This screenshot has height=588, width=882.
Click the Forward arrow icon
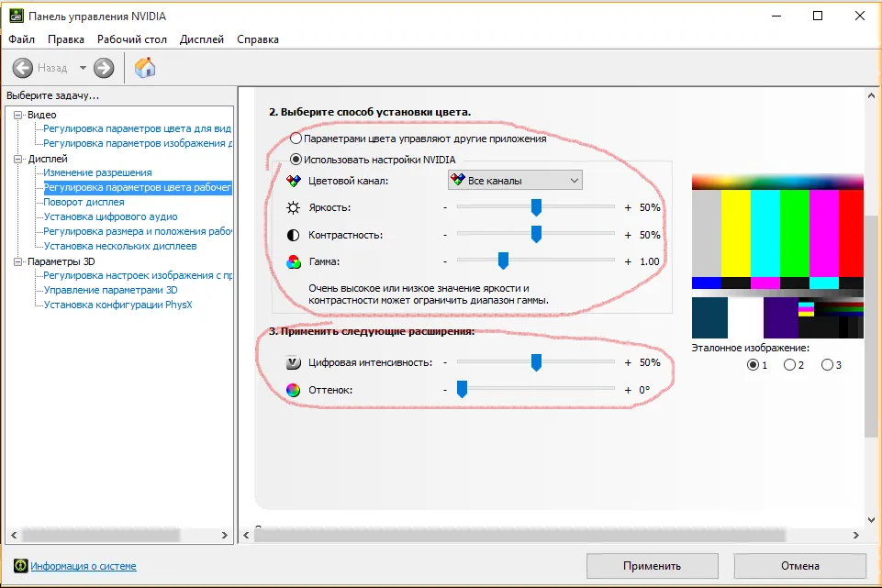point(104,68)
